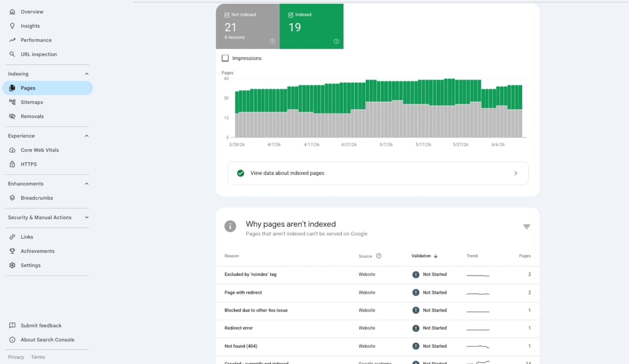Click the Reason column header
The height and width of the screenshot is (364, 629).
[232, 256]
